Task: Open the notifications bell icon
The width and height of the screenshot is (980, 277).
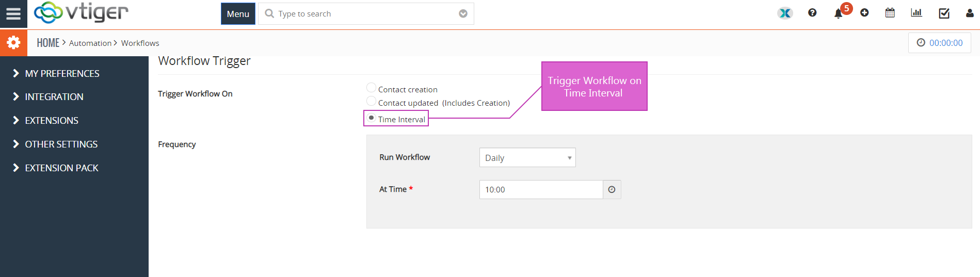Action: coord(838,13)
